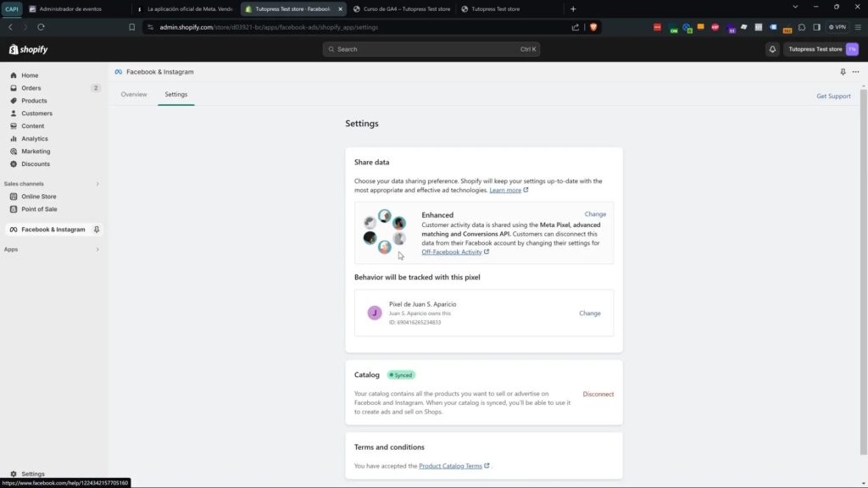The image size is (868, 488).
Task: Open Tutopress Test store account menu
Action: [x=822, y=49]
